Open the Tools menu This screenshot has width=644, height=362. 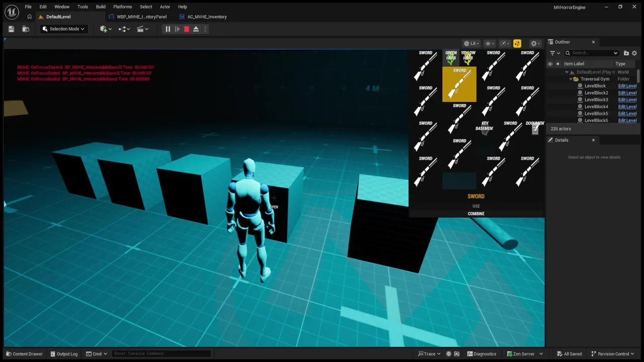[83, 7]
